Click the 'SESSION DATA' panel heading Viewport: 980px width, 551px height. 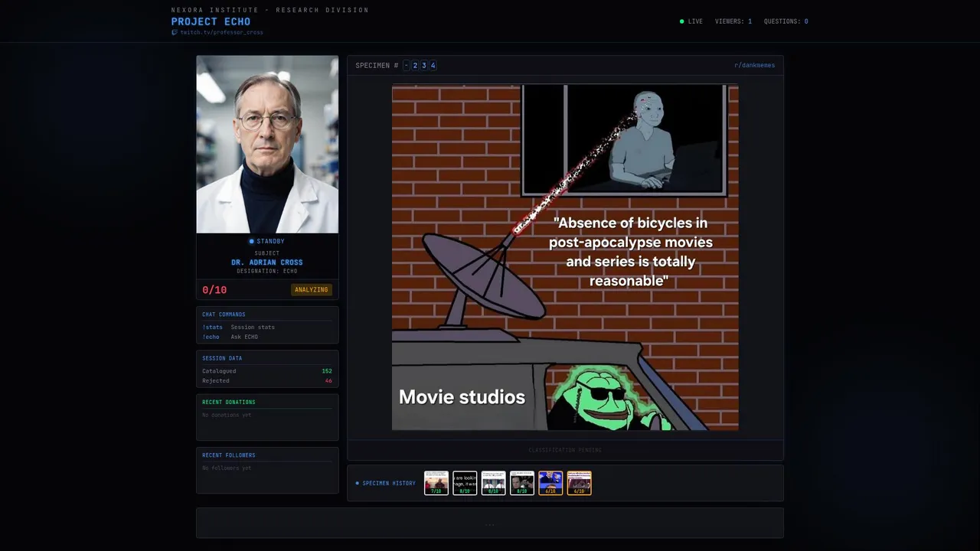pyautogui.click(x=222, y=358)
